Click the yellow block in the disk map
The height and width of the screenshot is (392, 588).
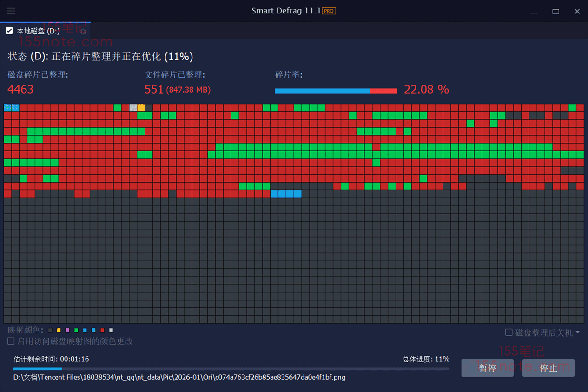(x=141, y=108)
